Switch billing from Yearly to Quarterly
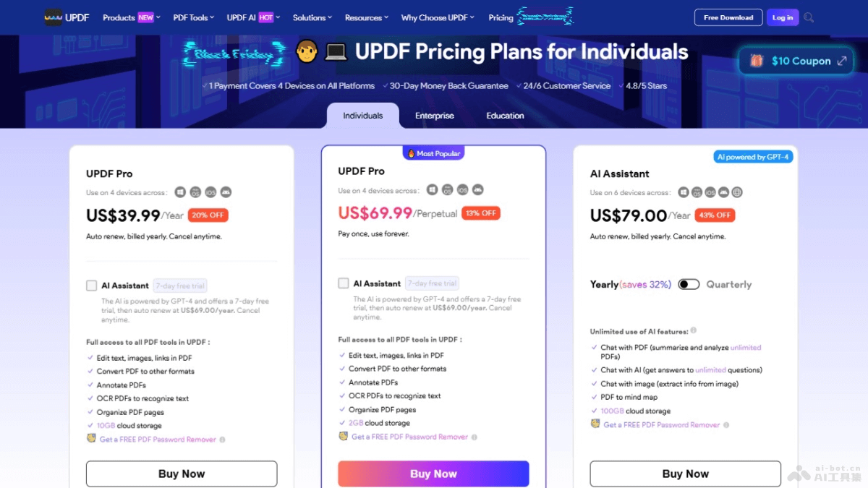868x488 pixels. pyautogui.click(x=689, y=284)
